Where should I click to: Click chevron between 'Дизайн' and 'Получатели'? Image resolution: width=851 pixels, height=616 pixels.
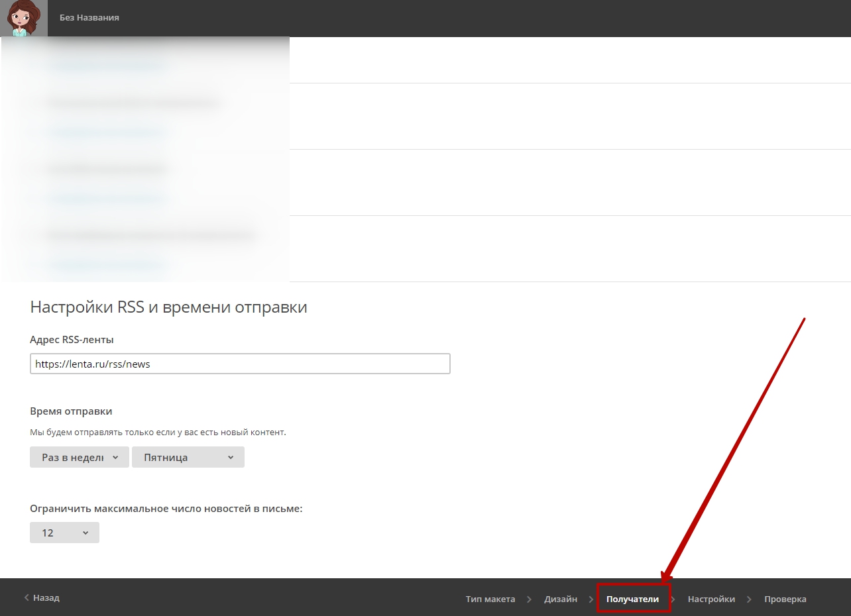coord(591,599)
